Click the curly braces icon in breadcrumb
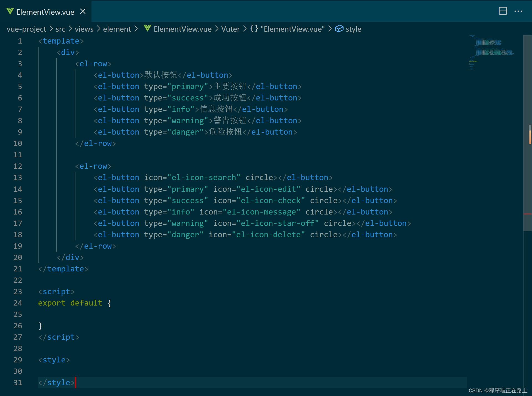 (x=254, y=29)
